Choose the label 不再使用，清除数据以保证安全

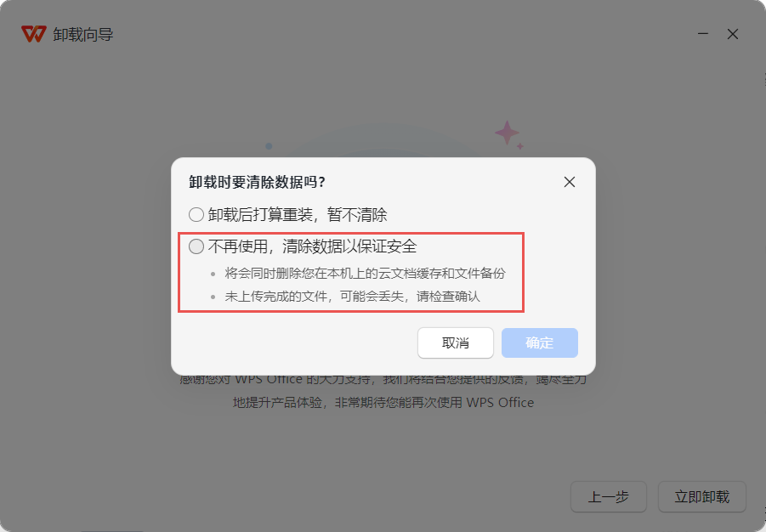(x=312, y=246)
